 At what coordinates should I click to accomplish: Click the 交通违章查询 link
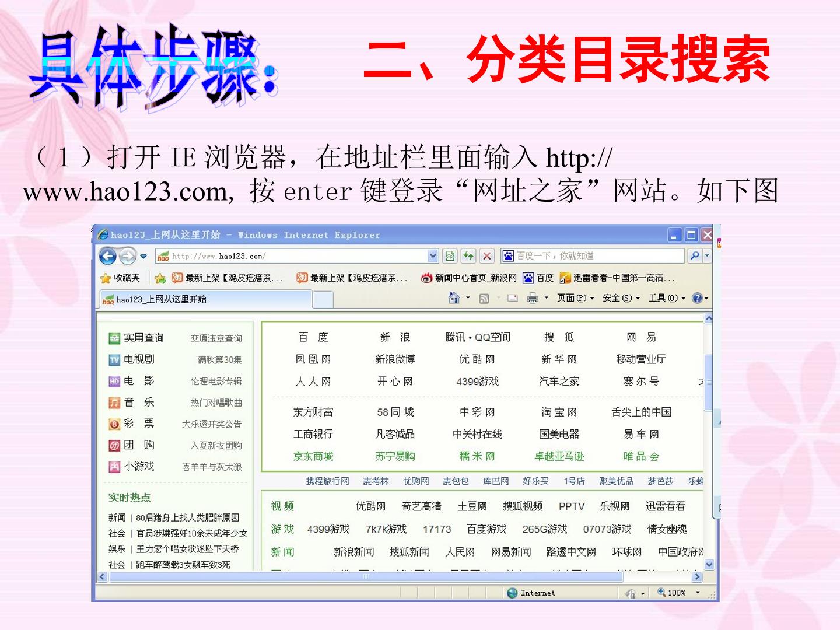pos(216,338)
